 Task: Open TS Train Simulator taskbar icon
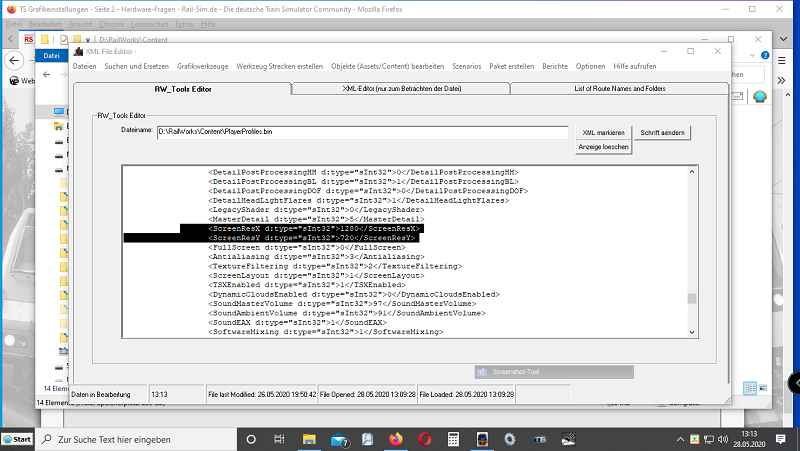pos(540,439)
